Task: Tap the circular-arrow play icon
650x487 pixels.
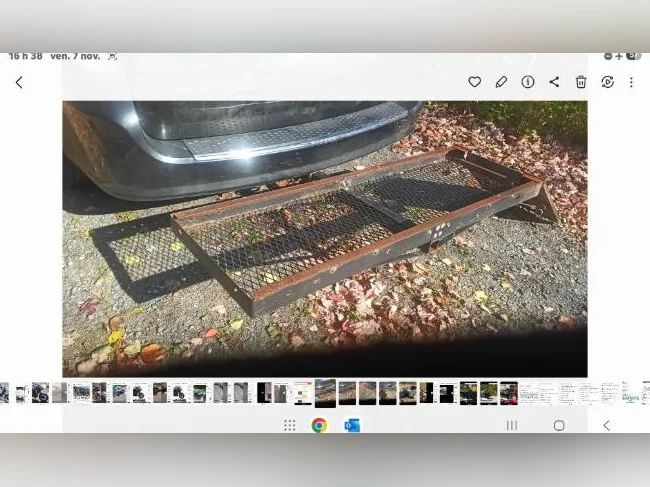Action: (x=607, y=82)
